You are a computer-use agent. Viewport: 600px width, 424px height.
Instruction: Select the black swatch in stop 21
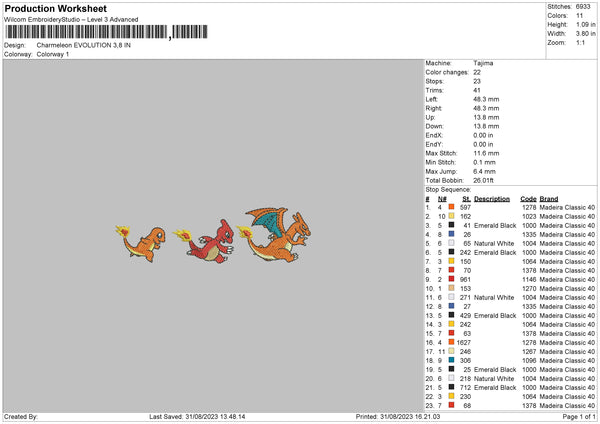click(x=452, y=387)
